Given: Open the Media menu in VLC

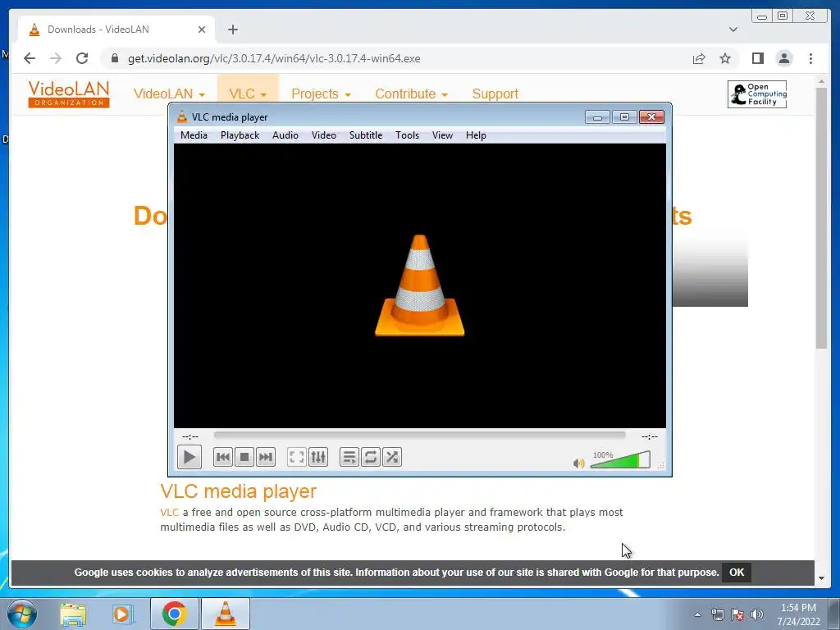Looking at the screenshot, I should (194, 135).
